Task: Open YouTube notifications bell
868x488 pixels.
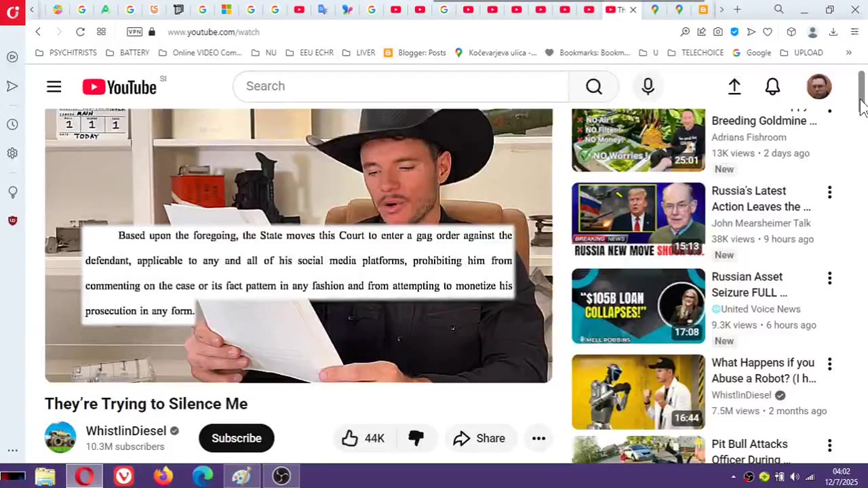Action: [772, 86]
